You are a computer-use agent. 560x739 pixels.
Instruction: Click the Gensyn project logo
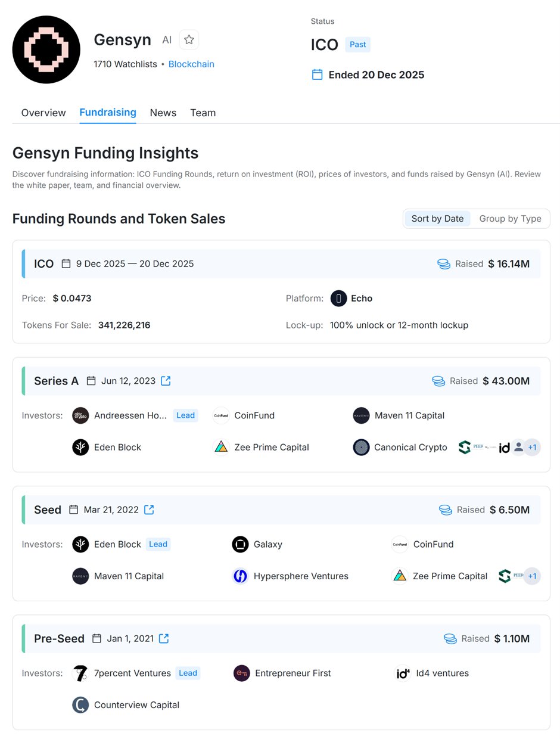click(46, 49)
